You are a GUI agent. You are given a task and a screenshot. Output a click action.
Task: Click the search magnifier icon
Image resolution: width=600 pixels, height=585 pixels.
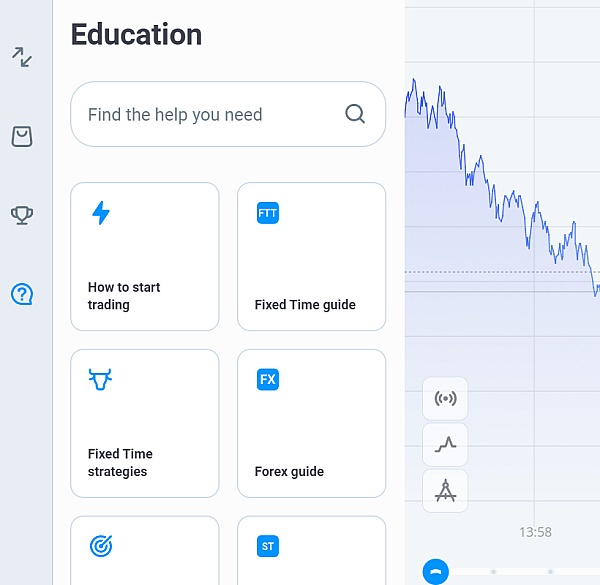point(355,114)
